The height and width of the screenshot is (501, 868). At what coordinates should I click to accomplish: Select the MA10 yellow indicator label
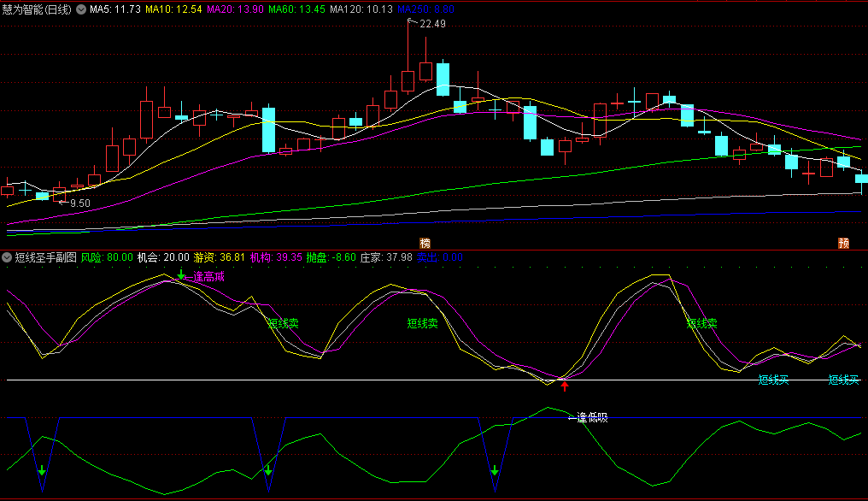[x=173, y=9]
